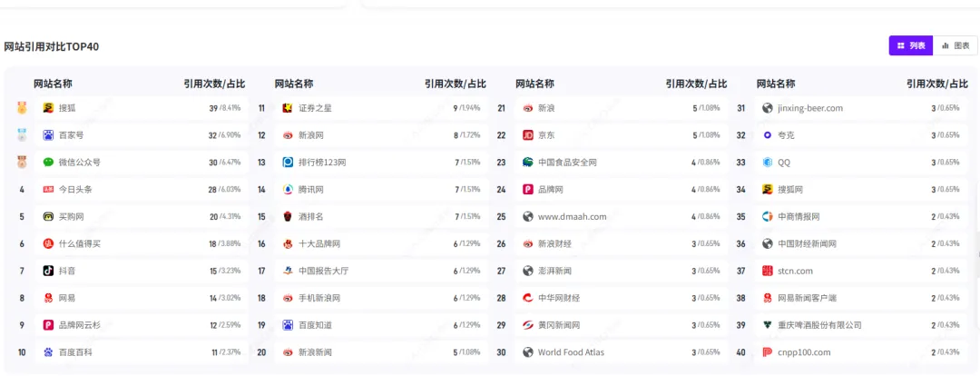Click the bronze medal rank badge

tap(22, 162)
